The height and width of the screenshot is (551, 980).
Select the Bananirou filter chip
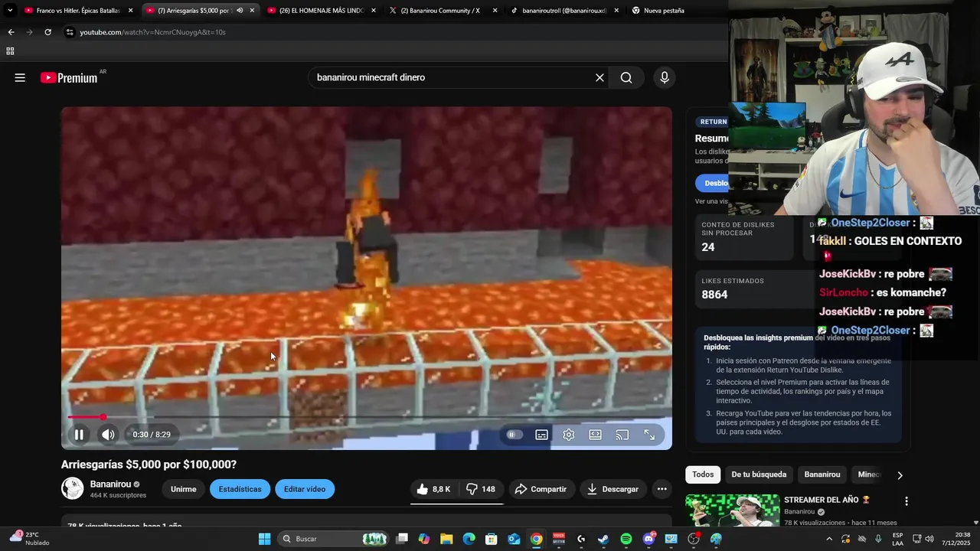coord(822,474)
